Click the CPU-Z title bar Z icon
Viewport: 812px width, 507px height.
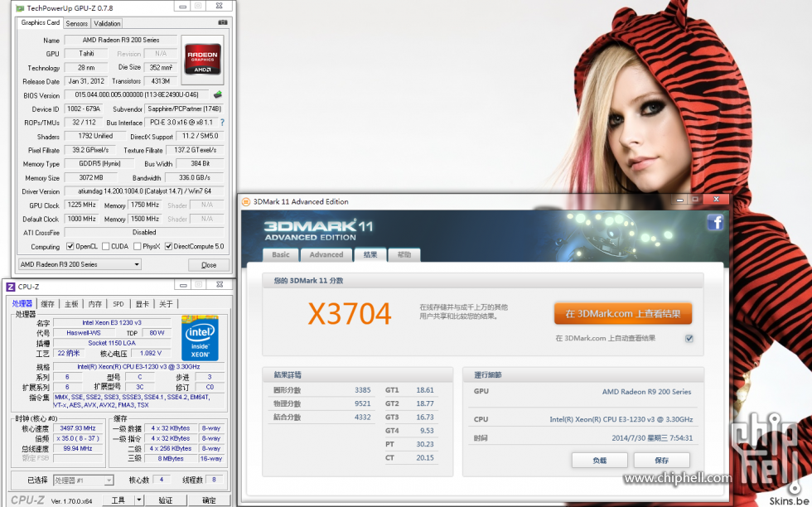(10, 287)
